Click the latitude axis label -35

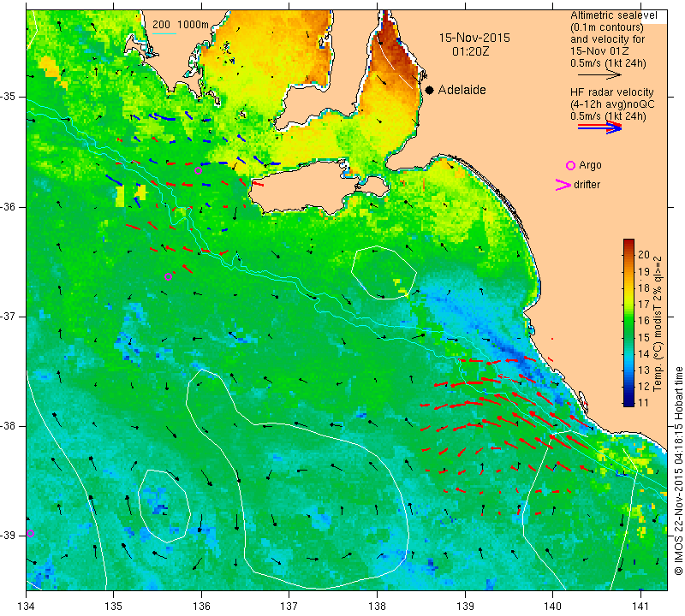pos(8,97)
